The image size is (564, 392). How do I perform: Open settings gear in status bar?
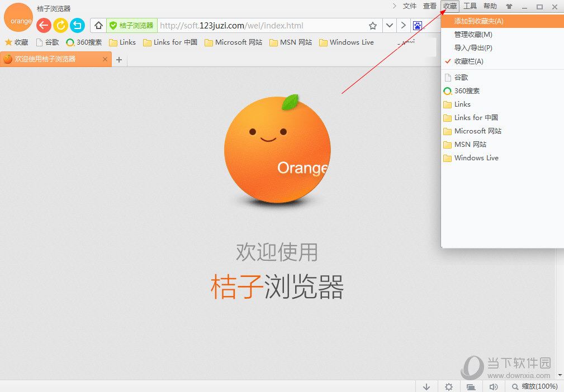coord(449,386)
